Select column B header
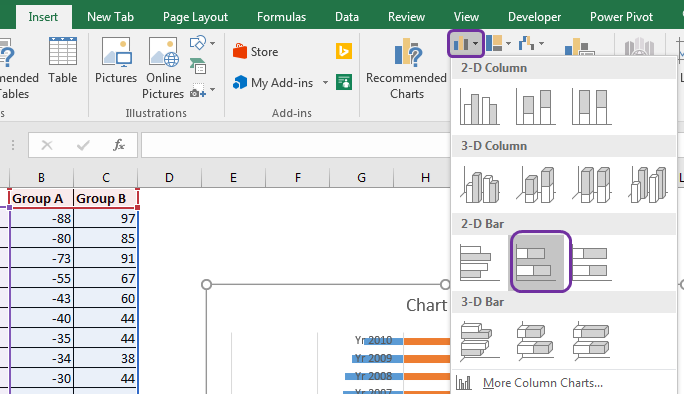 point(41,178)
